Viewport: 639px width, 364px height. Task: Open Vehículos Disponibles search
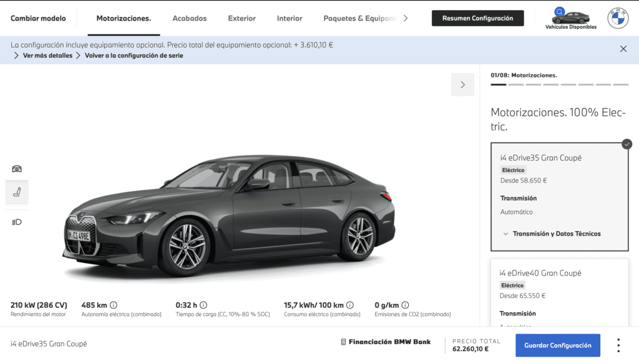click(x=570, y=18)
